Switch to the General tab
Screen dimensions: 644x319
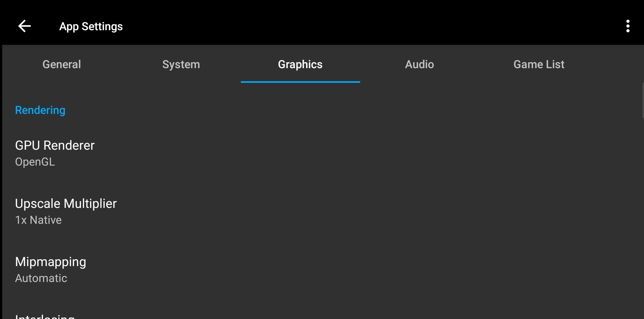pos(62,64)
